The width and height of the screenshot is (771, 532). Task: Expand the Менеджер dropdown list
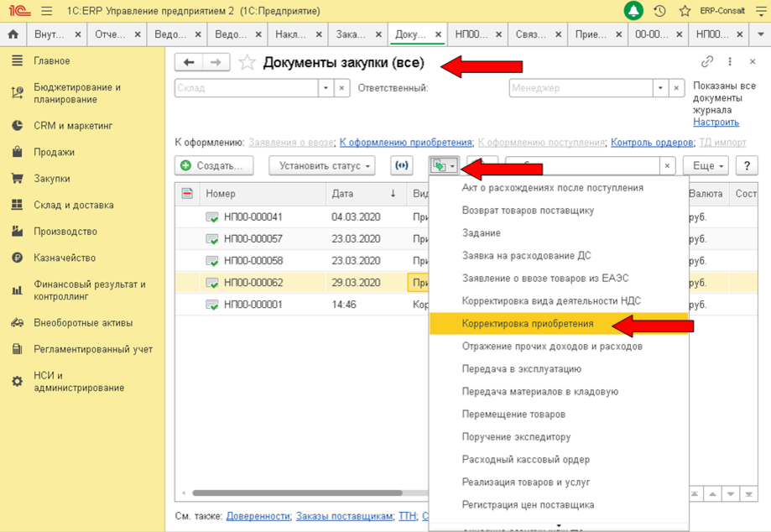click(x=660, y=88)
